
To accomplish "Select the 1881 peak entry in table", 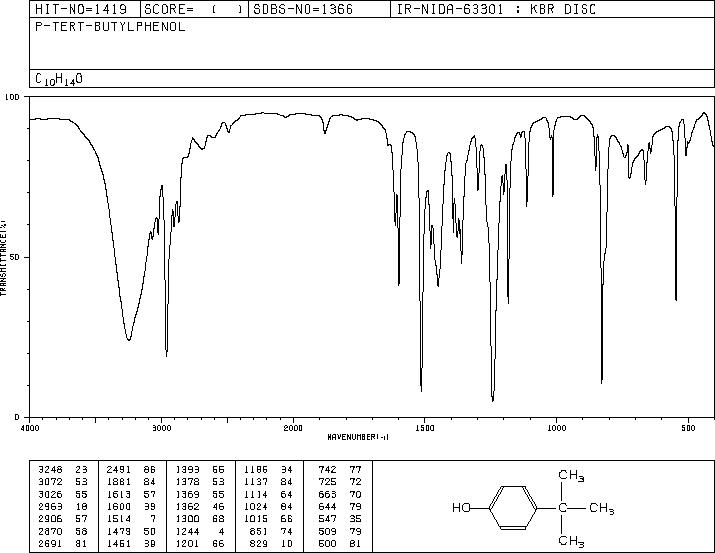I will coord(131,481).
